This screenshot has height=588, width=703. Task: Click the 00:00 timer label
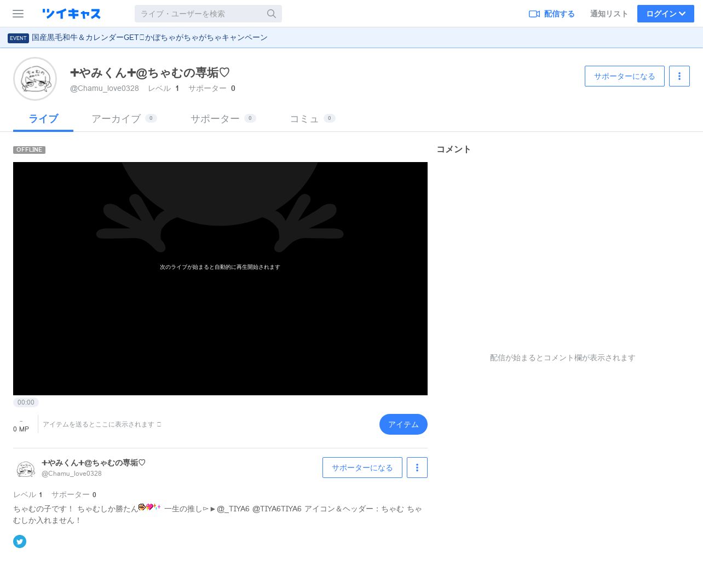pyautogui.click(x=26, y=402)
